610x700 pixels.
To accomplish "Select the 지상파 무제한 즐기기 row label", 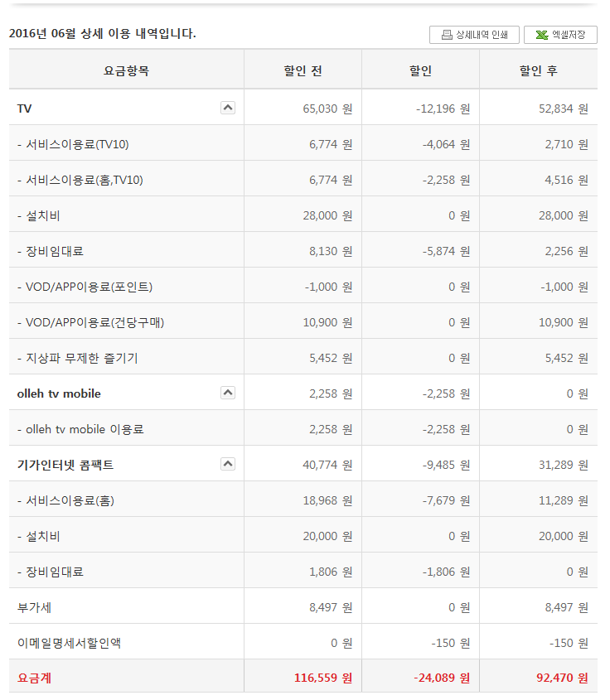I will pyautogui.click(x=78, y=358).
